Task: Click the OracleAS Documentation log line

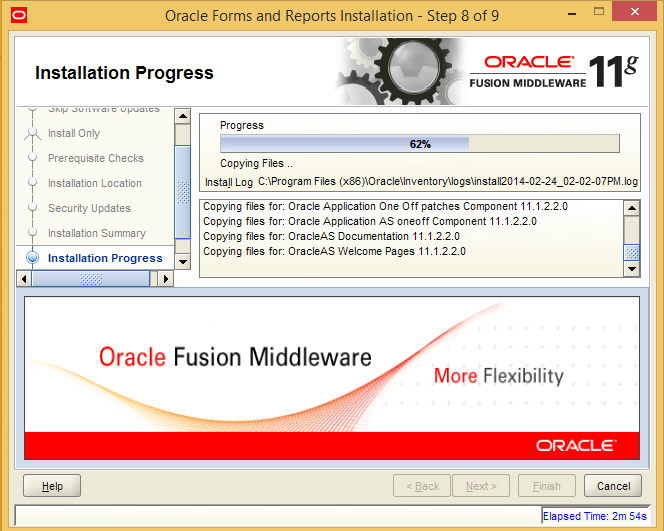Action: click(331, 236)
